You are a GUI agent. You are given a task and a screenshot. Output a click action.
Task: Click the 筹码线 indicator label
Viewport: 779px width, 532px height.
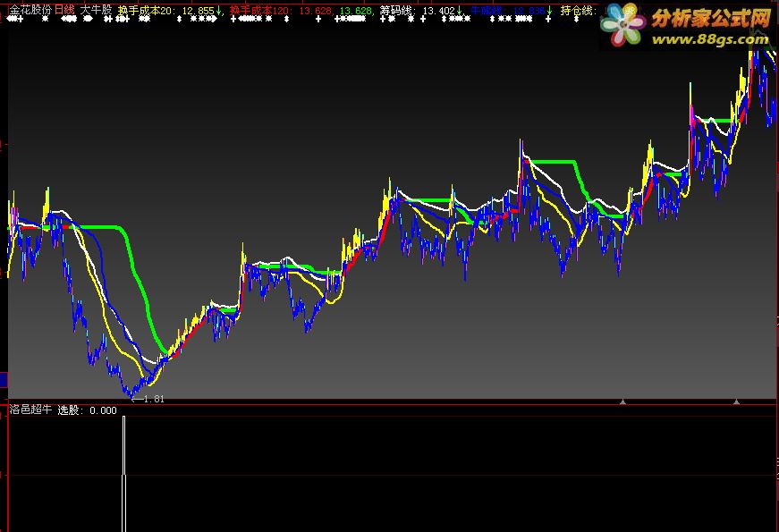click(x=398, y=11)
